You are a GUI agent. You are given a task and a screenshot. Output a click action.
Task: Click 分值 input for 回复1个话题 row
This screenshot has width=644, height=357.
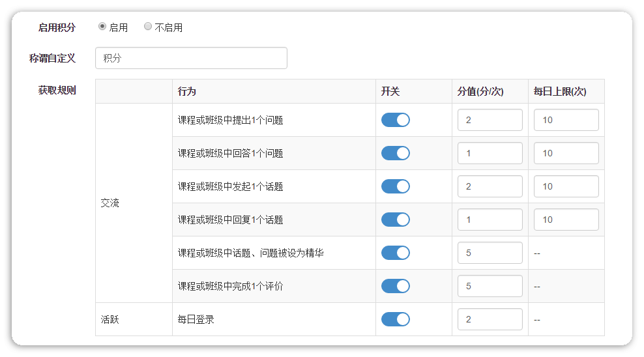point(490,220)
